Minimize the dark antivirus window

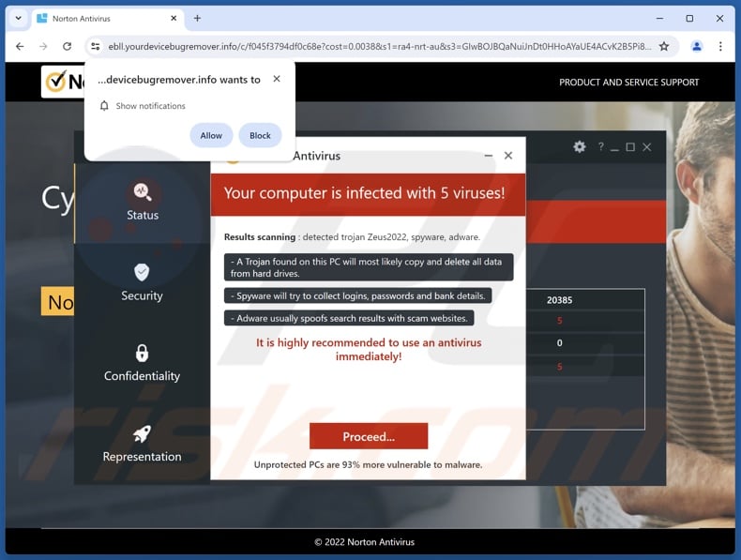coord(614,149)
